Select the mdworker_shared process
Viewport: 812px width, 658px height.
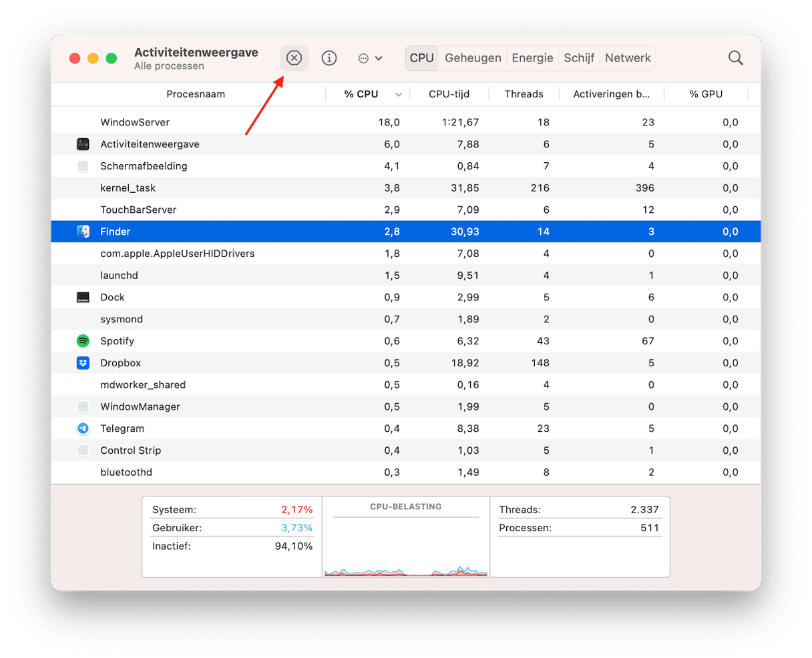click(x=143, y=385)
